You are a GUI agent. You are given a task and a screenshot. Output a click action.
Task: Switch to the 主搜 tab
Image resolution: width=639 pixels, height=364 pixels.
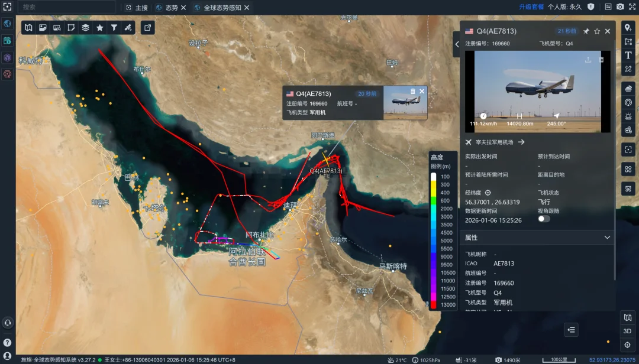coord(137,8)
